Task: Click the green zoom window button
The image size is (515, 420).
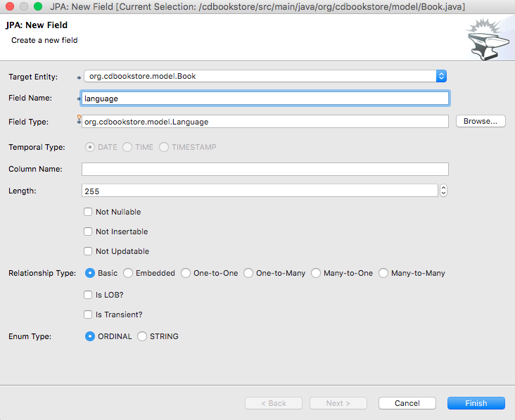Action: [x=38, y=6]
